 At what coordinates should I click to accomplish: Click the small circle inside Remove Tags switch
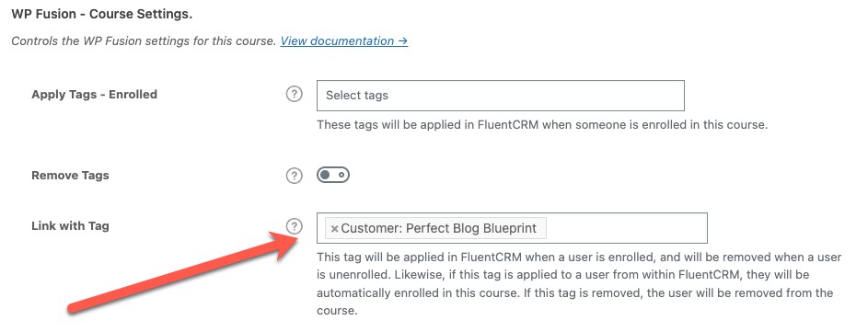point(341,176)
